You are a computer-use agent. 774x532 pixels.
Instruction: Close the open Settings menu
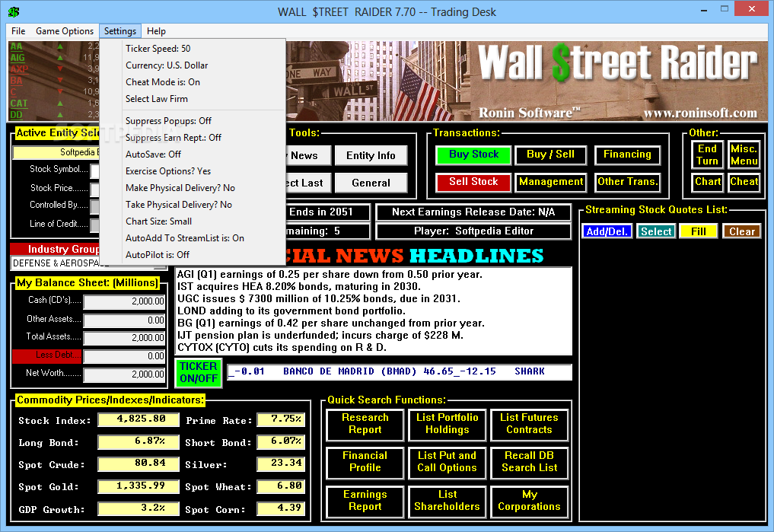pos(120,31)
